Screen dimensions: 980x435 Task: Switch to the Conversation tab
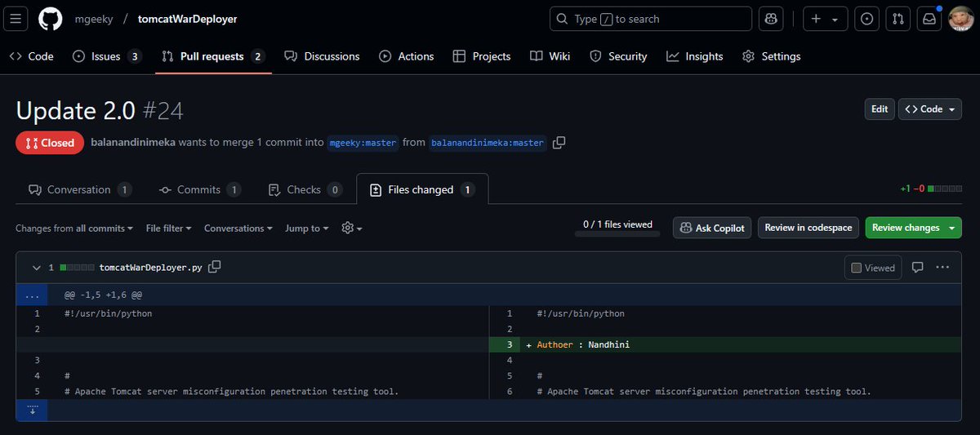[80, 189]
